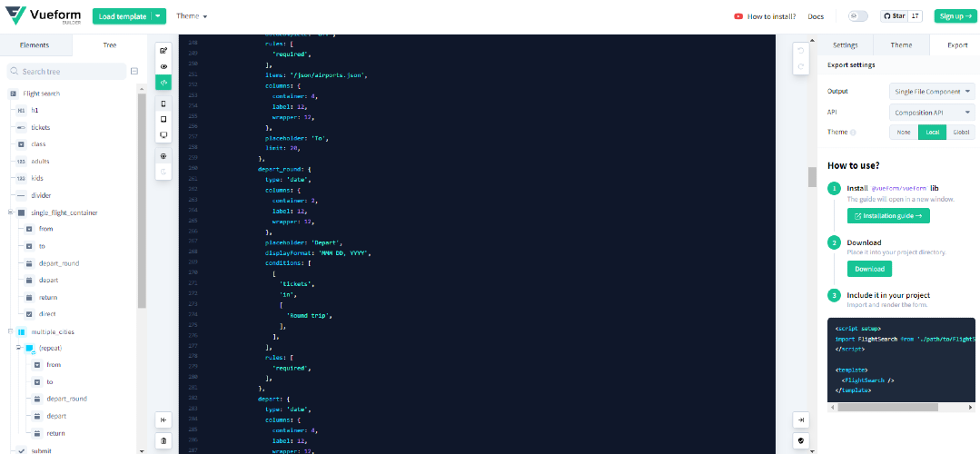Viewport: 980px width, 454px height.
Task: Click the direct checkbox icon in tree
Action: click(29, 314)
